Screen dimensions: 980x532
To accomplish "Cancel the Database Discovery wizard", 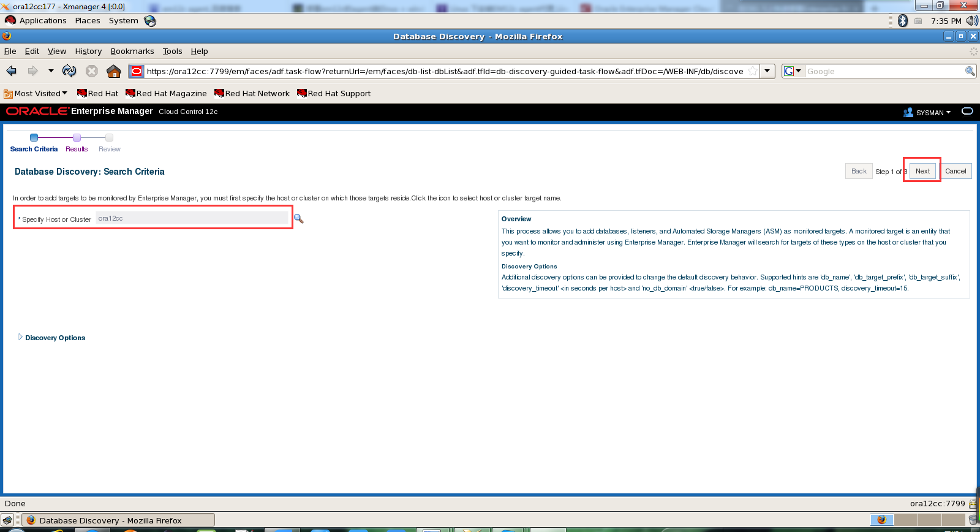I will [956, 171].
